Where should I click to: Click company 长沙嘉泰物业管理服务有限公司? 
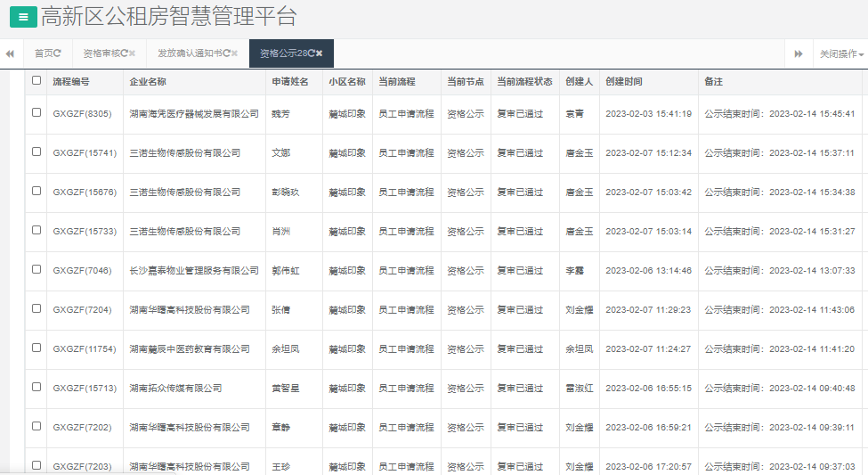coord(194,271)
